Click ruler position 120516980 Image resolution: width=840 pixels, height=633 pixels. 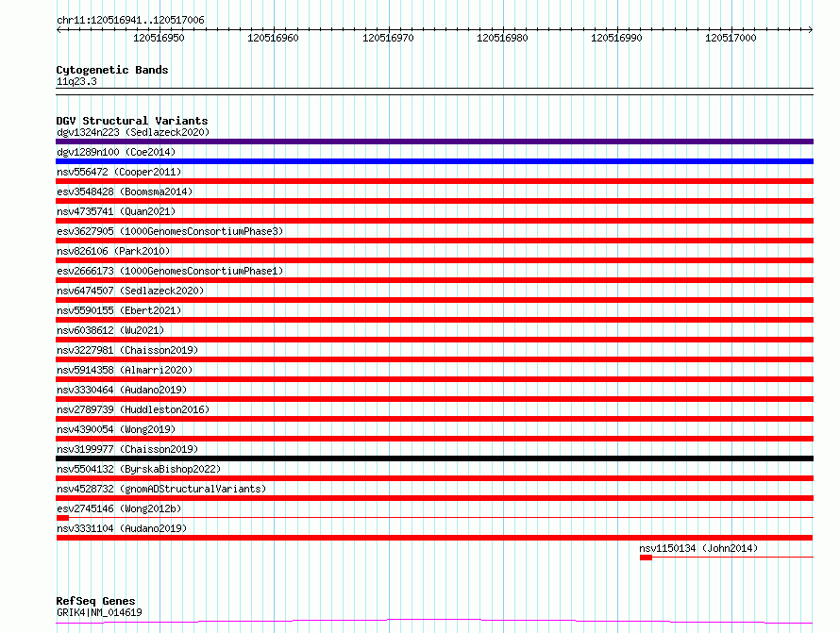502,38
